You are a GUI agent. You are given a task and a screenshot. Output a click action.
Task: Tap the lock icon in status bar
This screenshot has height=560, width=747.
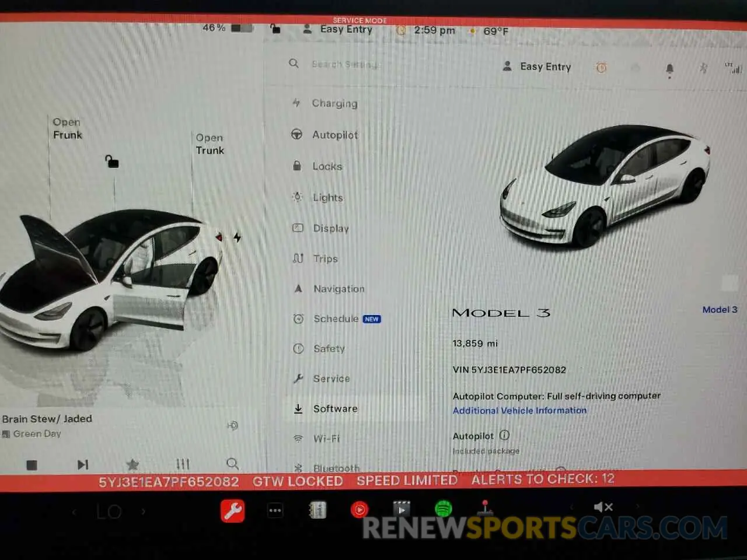pos(275,29)
